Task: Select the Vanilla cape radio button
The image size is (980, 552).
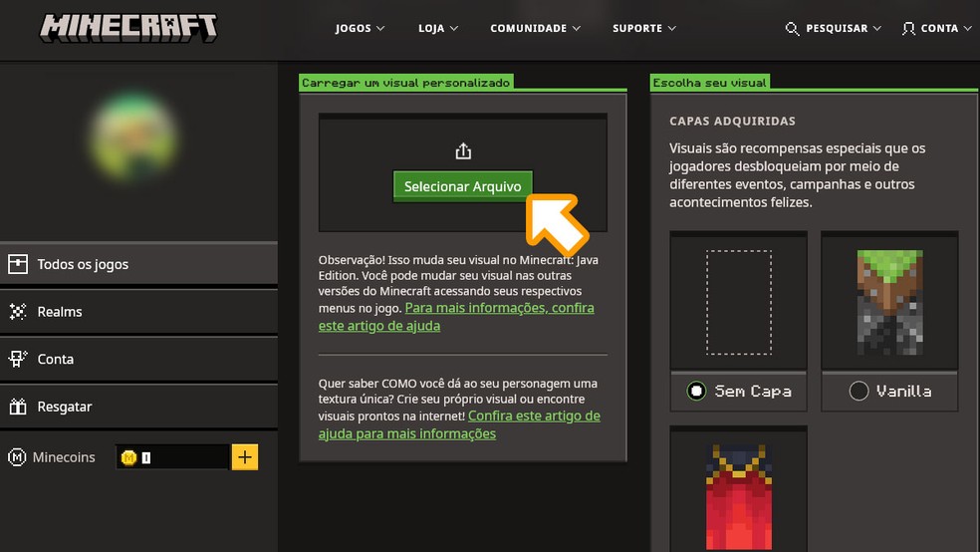Action: (858, 392)
